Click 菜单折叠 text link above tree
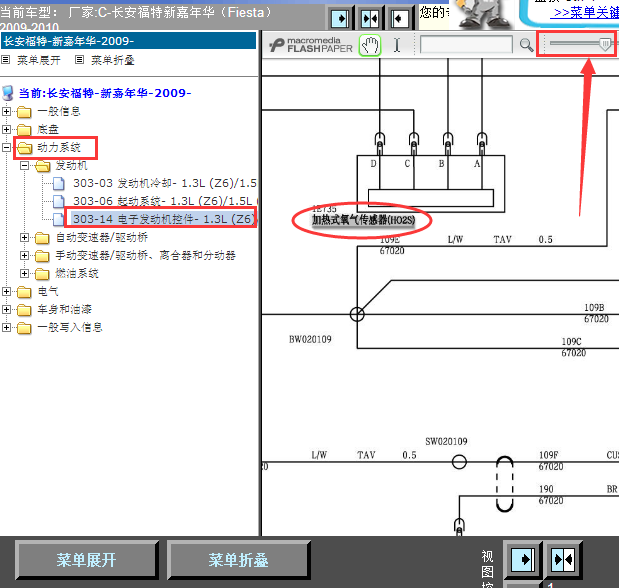 pyautogui.click(x=113, y=60)
